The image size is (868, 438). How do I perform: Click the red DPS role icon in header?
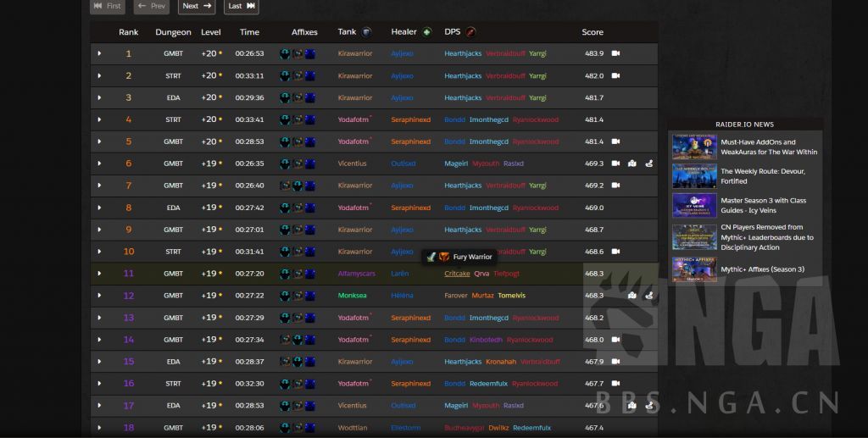(470, 32)
